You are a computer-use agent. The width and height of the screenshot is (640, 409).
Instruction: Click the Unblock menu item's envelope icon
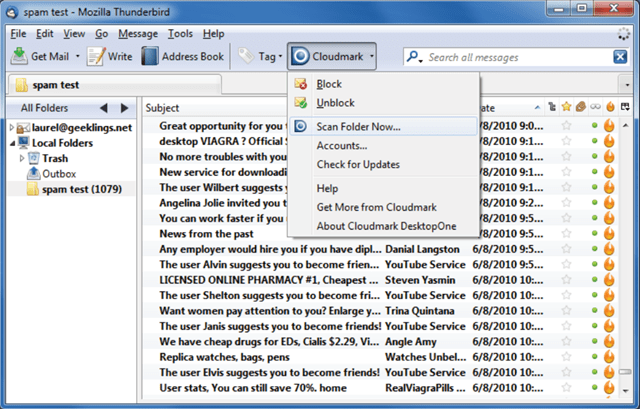pos(301,103)
